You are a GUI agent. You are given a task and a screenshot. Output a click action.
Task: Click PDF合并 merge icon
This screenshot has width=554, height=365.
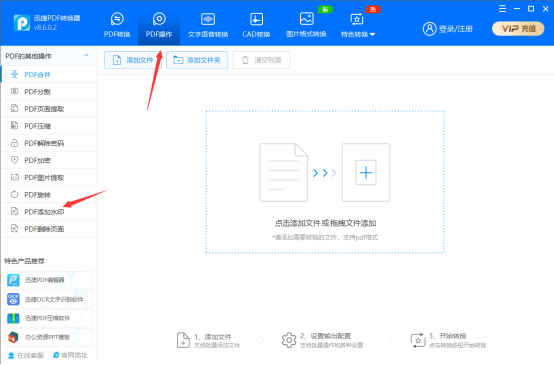pyautogui.click(x=14, y=74)
